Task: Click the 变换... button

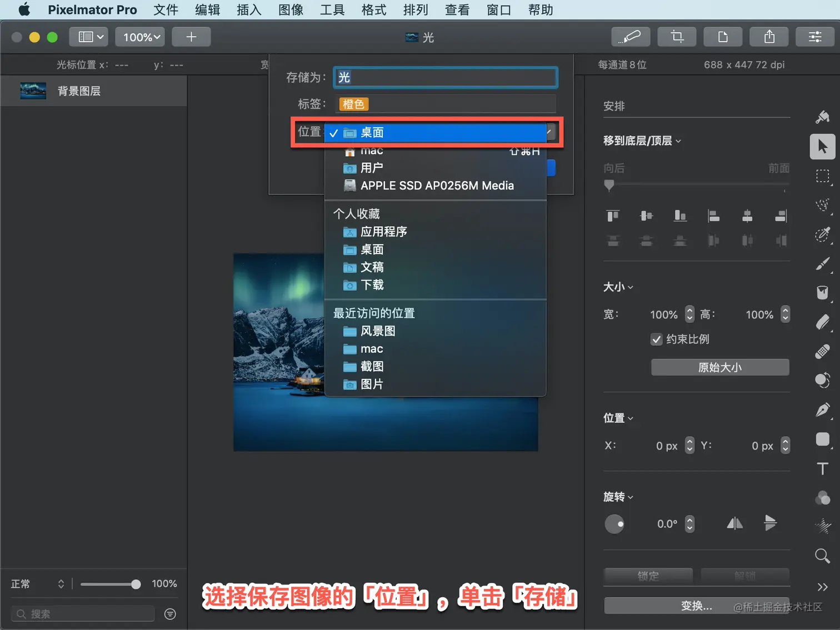Action: point(697,606)
